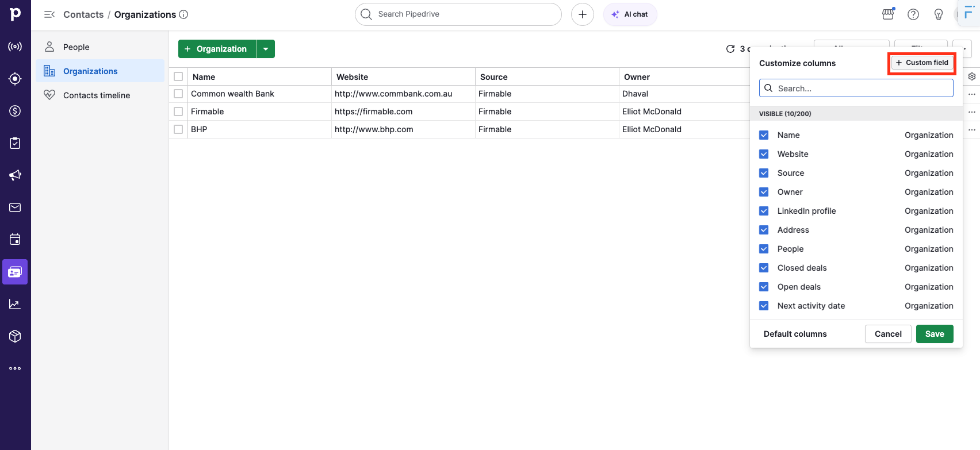
Task: Open the Help question mark icon
Action: pos(913,14)
